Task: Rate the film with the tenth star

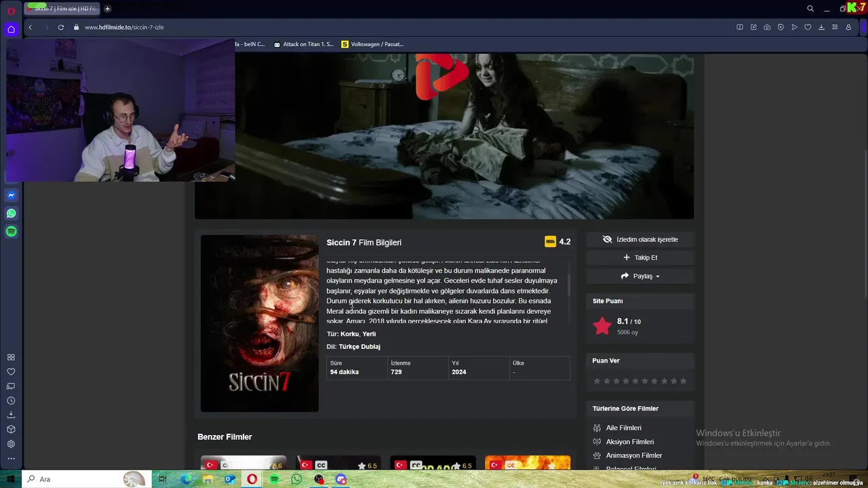Action: pos(683,381)
